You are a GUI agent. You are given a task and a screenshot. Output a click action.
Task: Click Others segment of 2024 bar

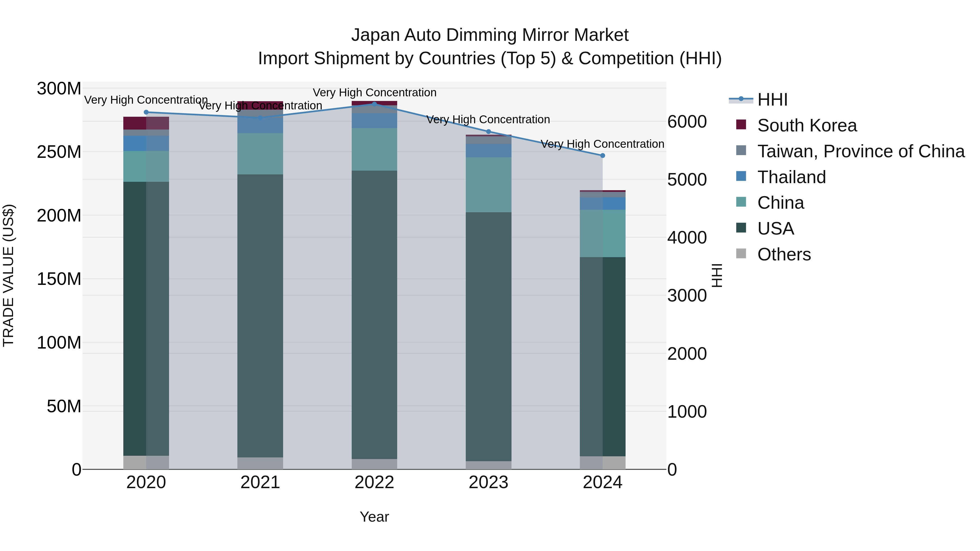click(602, 462)
